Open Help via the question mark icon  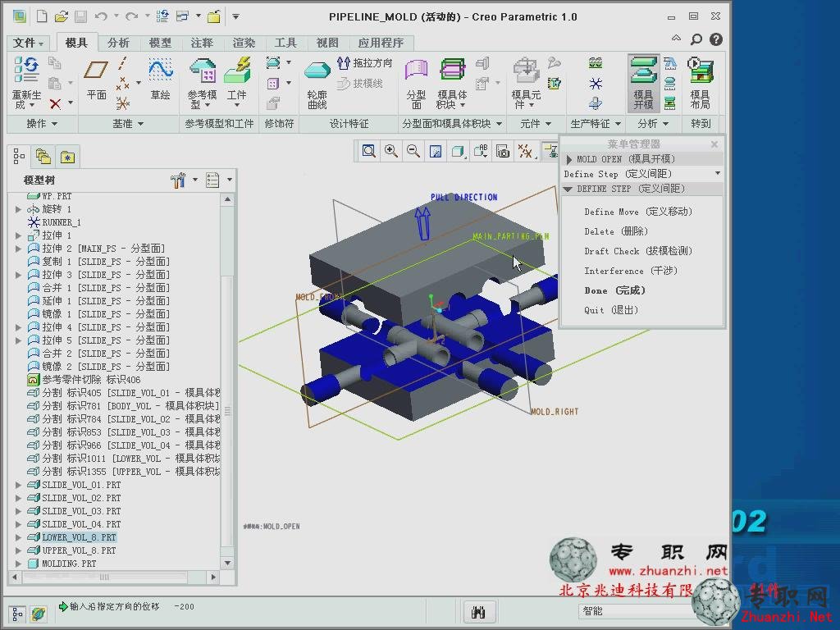click(715, 39)
